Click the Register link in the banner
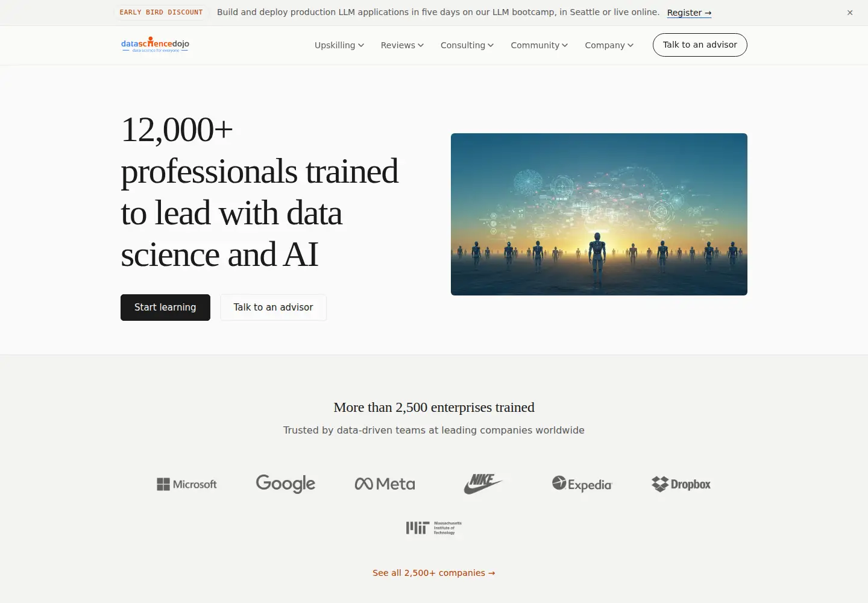The image size is (868, 603). (x=689, y=13)
